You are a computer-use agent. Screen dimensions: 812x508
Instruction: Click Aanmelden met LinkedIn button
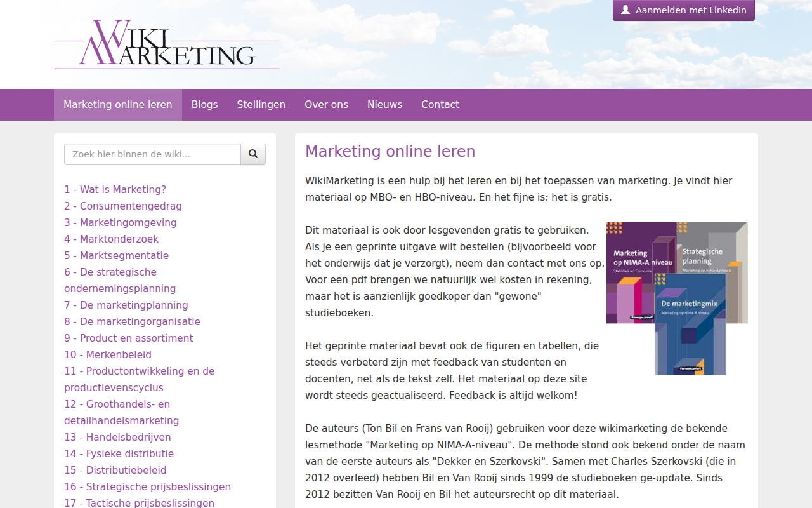684,10
